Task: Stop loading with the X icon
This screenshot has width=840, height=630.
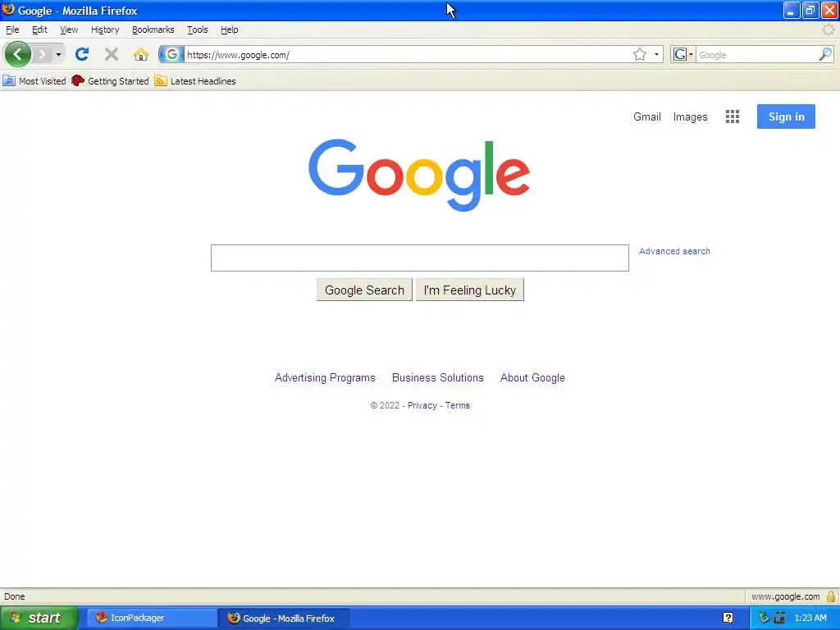Action: click(x=112, y=54)
